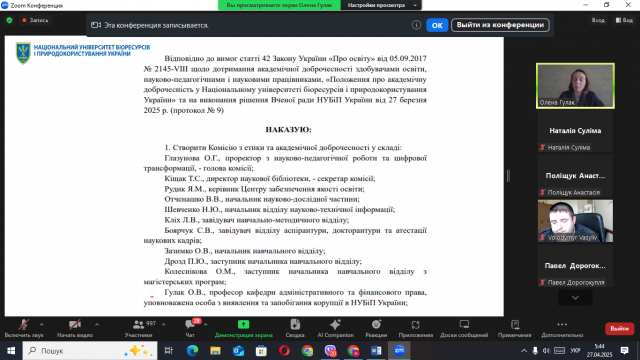This screenshot has height=360, width=640.
Task: Open Viber from taskbar
Action: point(330,351)
